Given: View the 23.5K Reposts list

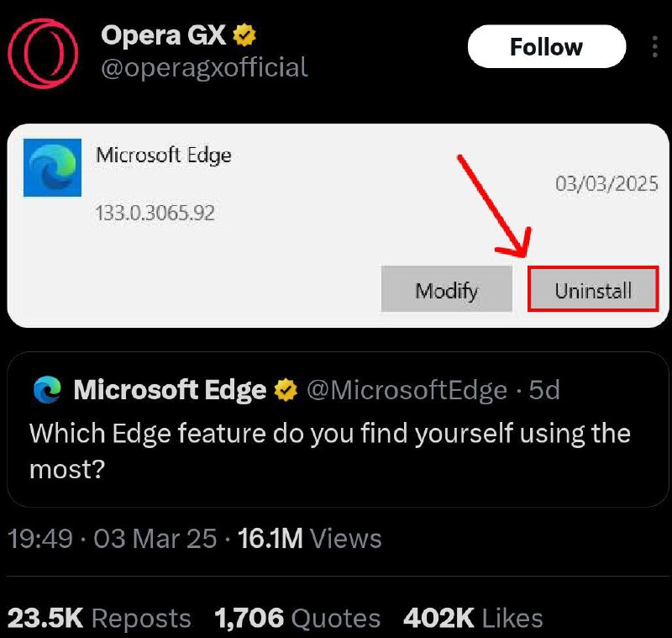Looking at the screenshot, I should click(x=99, y=619).
